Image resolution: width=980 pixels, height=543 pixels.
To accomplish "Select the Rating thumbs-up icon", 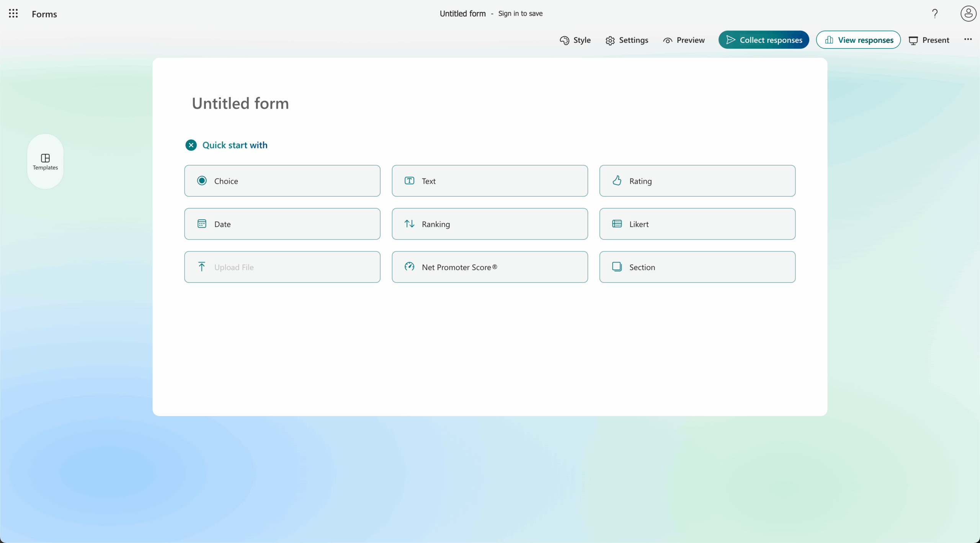I will (x=617, y=181).
